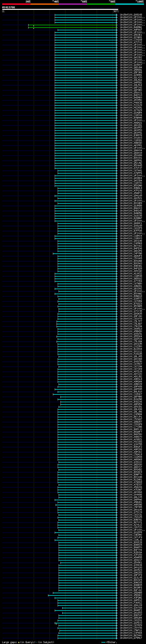
Task: Select the UniRef100_B9S943 label
Action: 131,263
